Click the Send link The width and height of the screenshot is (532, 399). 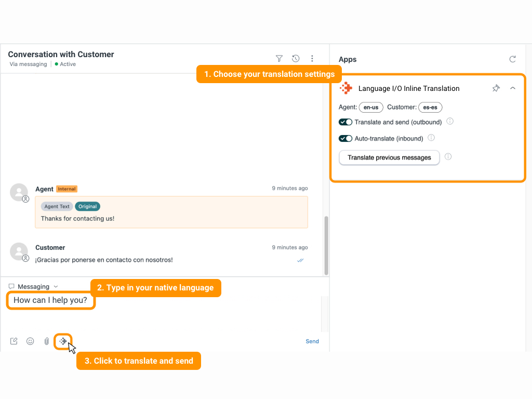312,341
